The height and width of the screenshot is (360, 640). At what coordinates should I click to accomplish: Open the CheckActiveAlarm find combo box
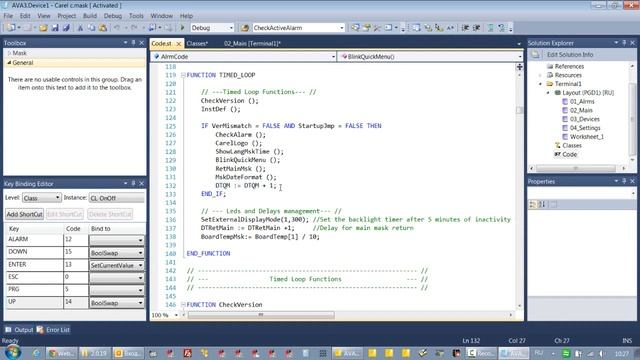(x=342, y=28)
